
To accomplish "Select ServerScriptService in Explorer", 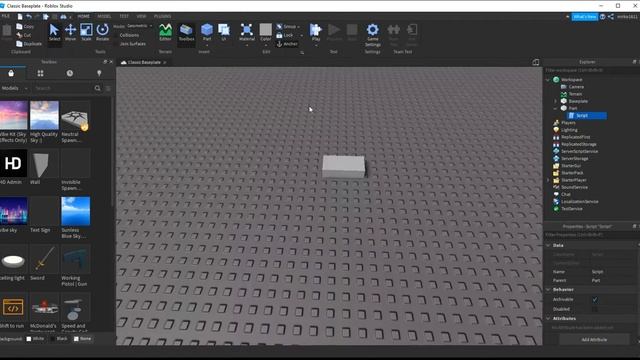I will [579, 151].
